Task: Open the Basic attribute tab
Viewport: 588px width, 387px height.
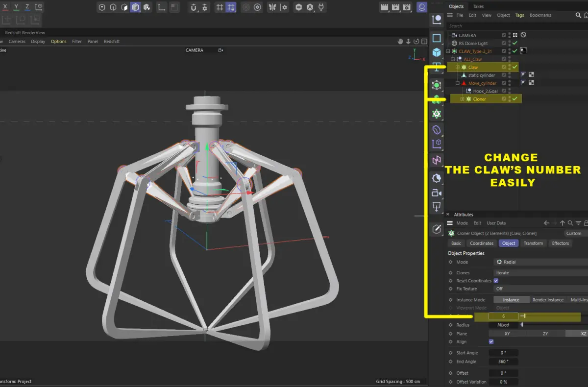Action: click(456, 243)
